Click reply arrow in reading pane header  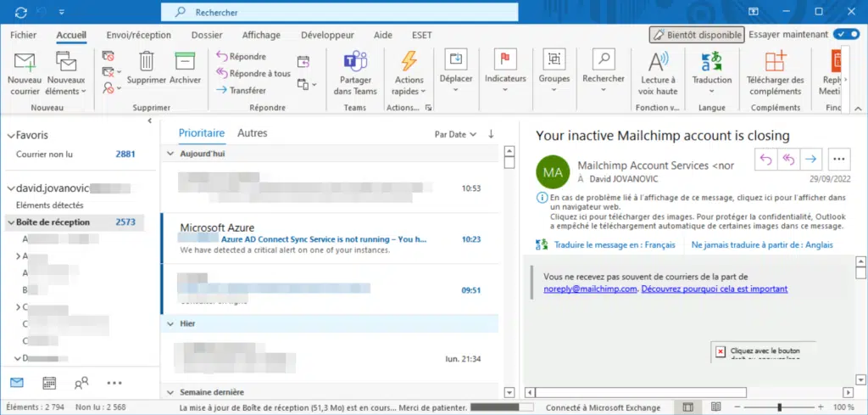coord(765,159)
